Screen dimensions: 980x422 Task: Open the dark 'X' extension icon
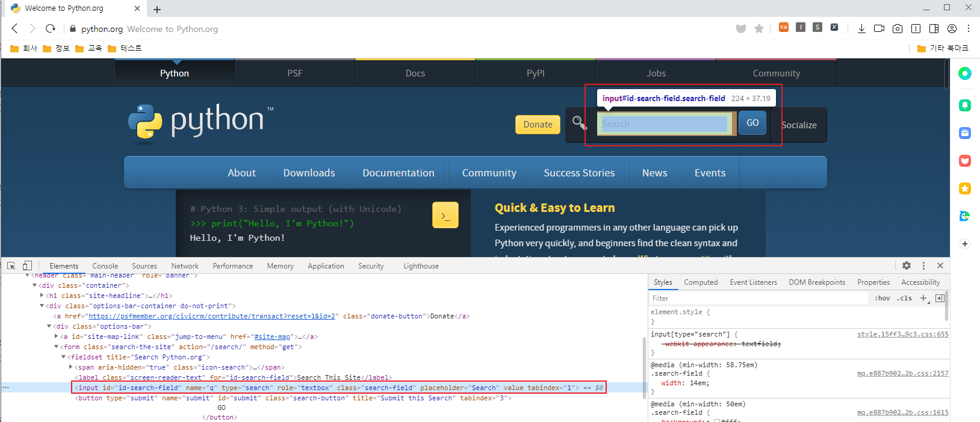coord(834,27)
